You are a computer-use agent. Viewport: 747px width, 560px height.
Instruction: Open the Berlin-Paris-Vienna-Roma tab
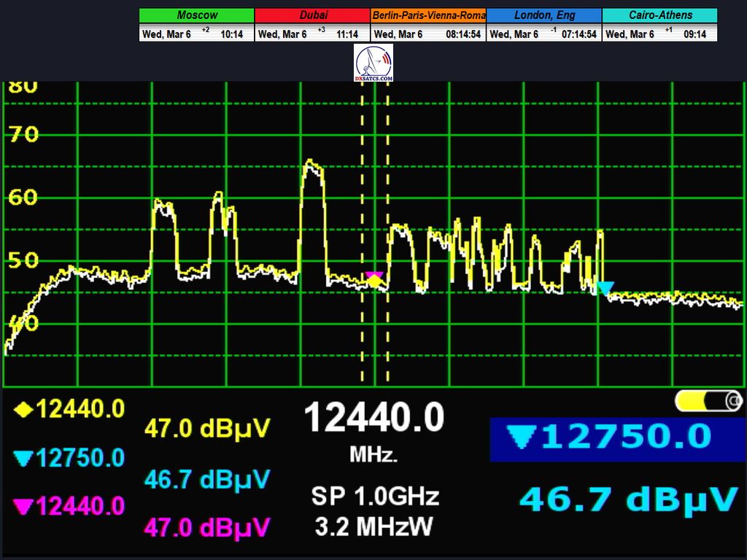[428, 15]
